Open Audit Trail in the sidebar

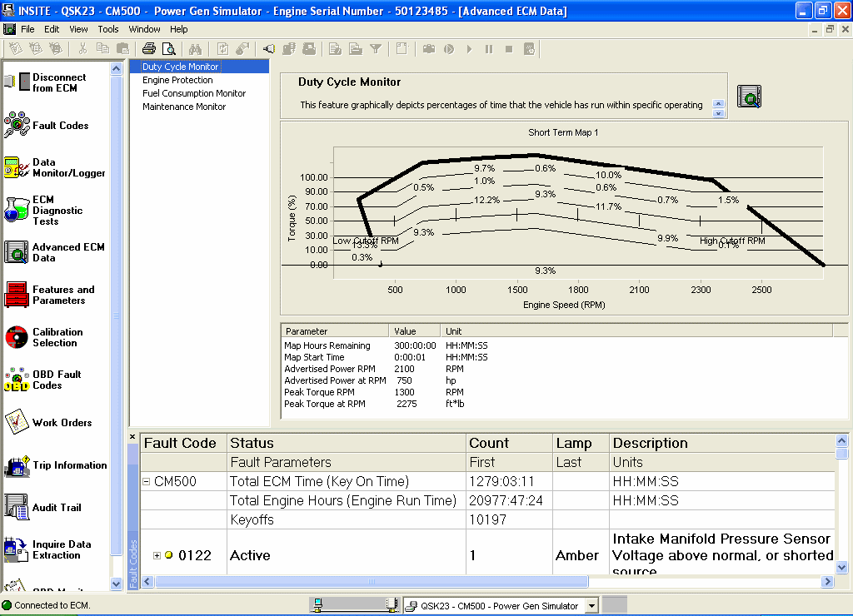43,507
